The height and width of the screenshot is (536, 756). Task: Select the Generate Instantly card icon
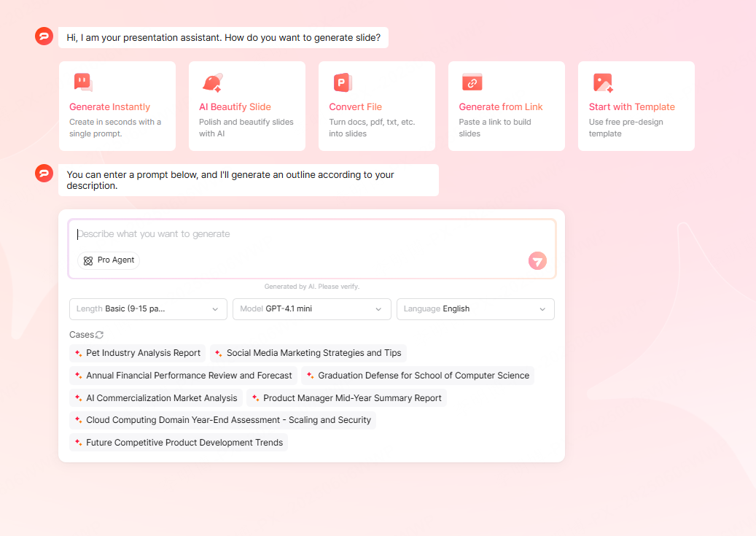pos(82,82)
